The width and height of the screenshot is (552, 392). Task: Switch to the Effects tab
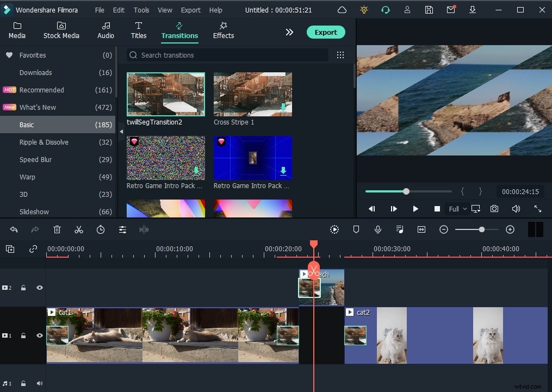click(223, 30)
